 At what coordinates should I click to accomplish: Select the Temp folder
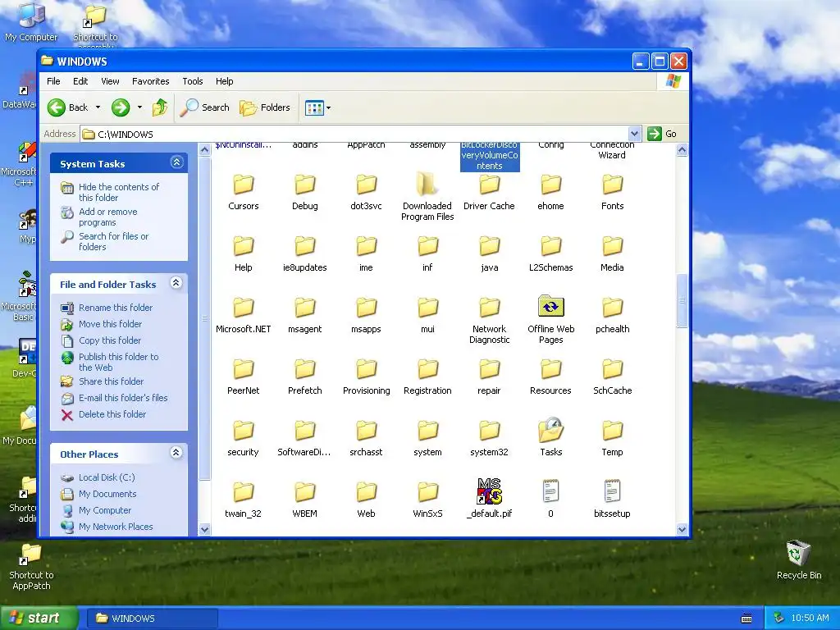(612, 438)
